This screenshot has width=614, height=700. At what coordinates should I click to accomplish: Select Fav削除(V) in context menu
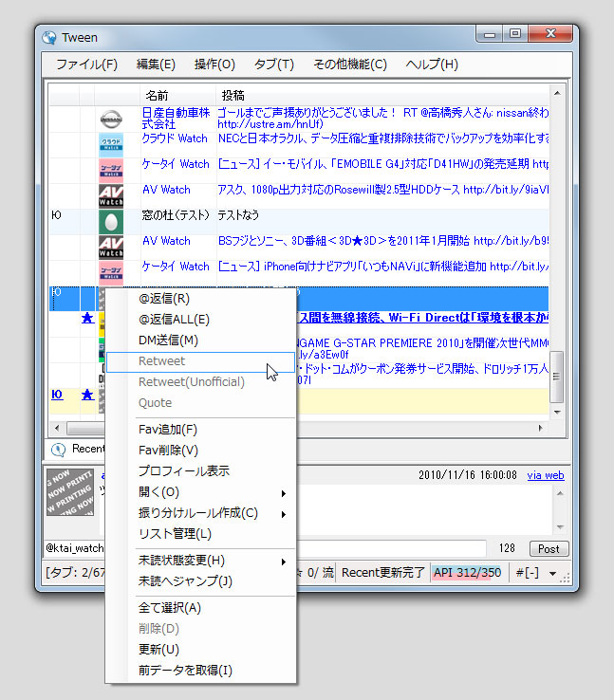pos(200,451)
